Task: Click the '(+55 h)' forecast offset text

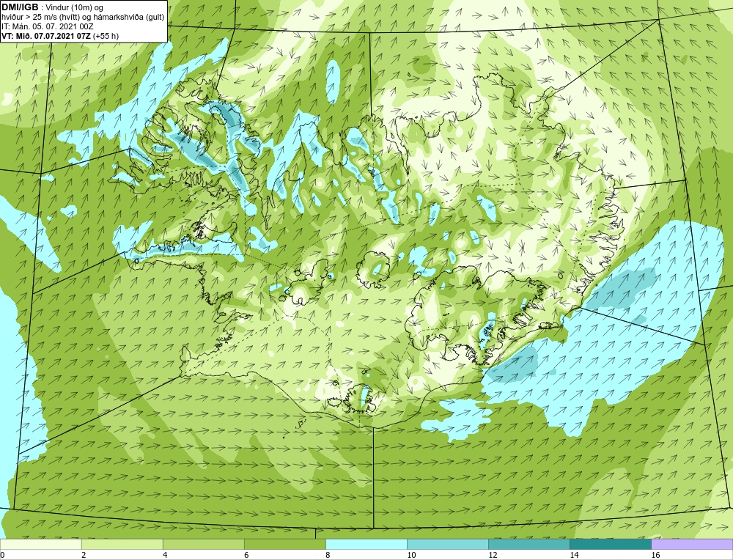Action: [x=106, y=36]
